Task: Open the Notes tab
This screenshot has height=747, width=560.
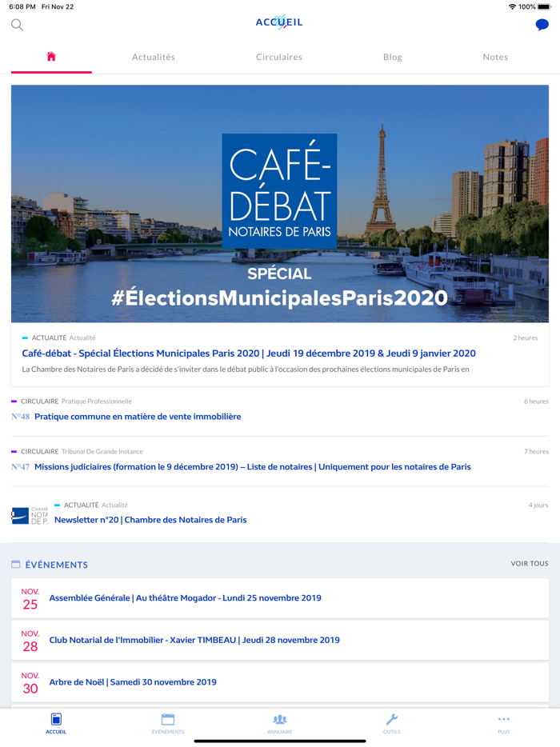Action: point(495,57)
